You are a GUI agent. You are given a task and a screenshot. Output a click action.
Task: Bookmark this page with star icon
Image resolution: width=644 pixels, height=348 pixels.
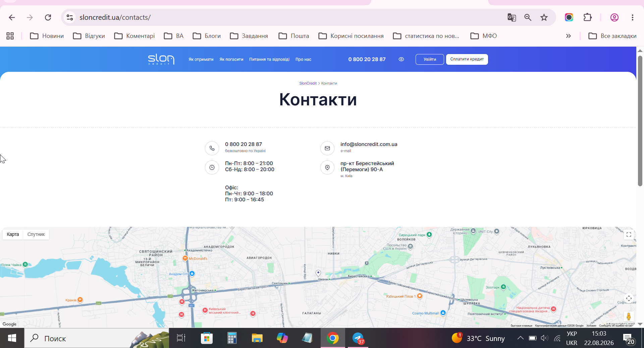544,17
